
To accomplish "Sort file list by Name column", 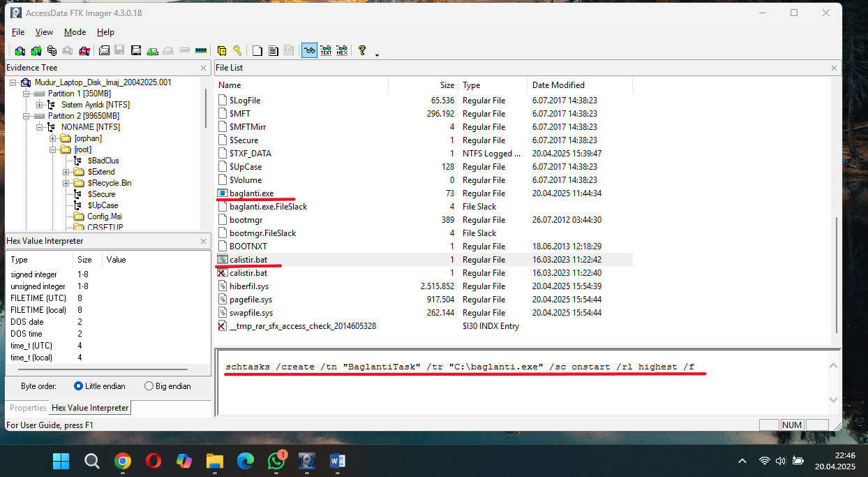I will 301,85.
